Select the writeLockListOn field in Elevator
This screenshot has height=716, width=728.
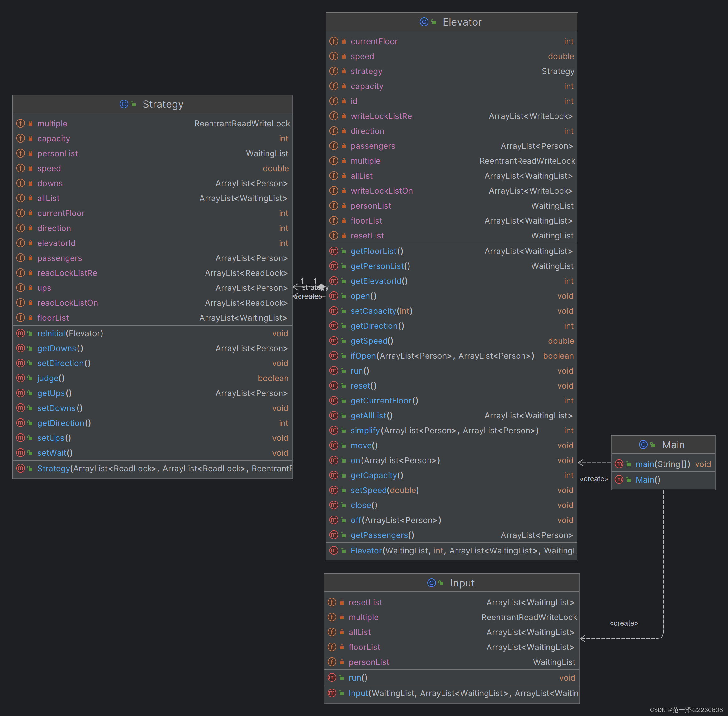click(x=381, y=191)
